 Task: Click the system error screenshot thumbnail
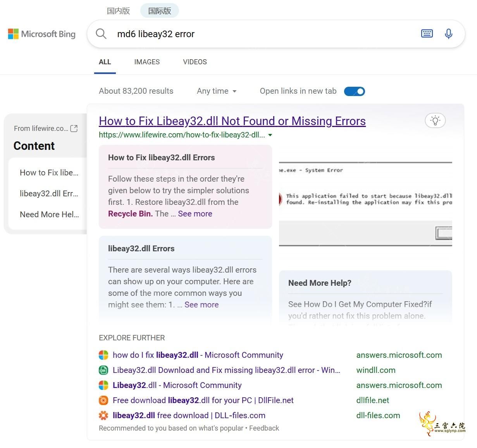tap(365, 204)
